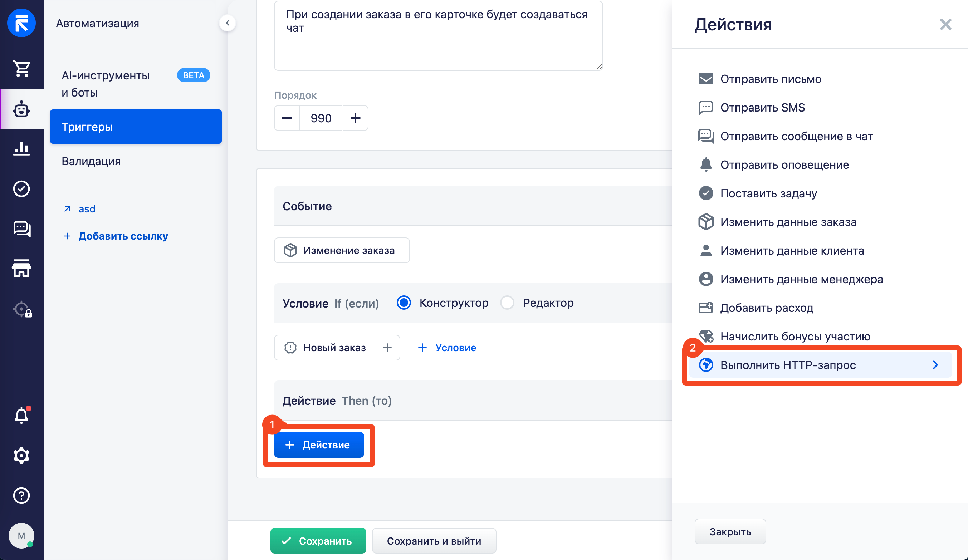Image resolution: width=968 pixels, height=560 pixels.
Task: Increase order value with plus stepper
Action: (355, 118)
